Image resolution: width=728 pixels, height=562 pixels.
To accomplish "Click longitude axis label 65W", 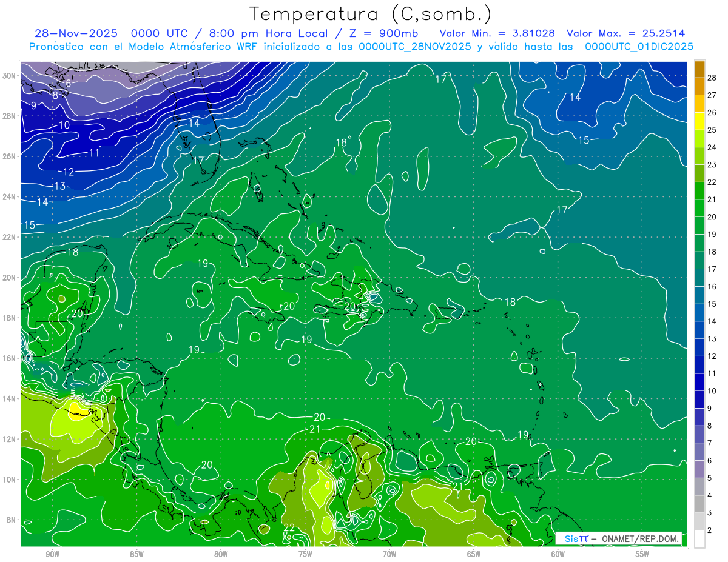I will [x=474, y=554].
